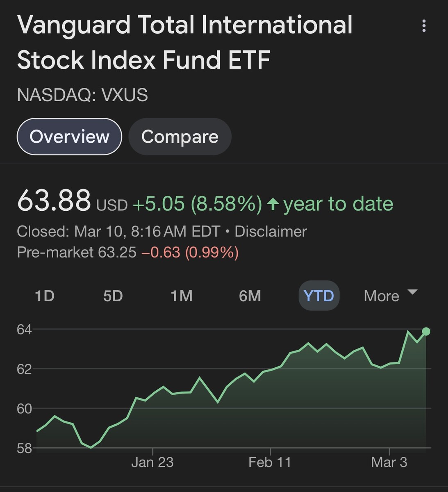This screenshot has height=492, width=448.
Task: Click the highlighted YTD range button
Action: click(x=319, y=296)
